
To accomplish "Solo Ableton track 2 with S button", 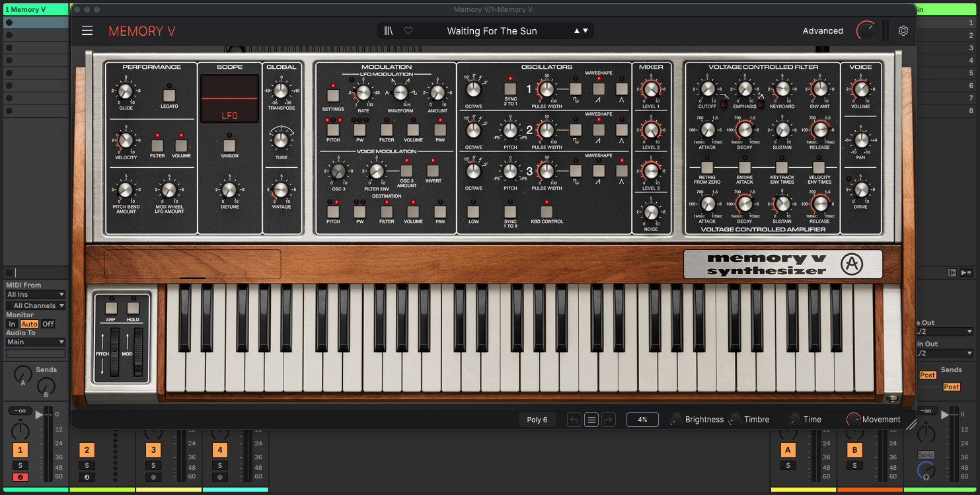I will [x=87, y=465].
